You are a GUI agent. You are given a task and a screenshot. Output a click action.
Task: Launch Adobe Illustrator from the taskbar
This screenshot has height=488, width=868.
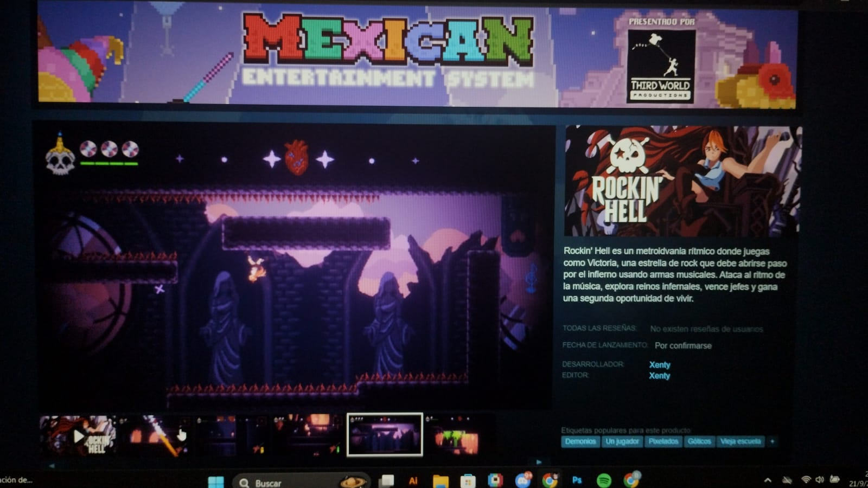413,481
